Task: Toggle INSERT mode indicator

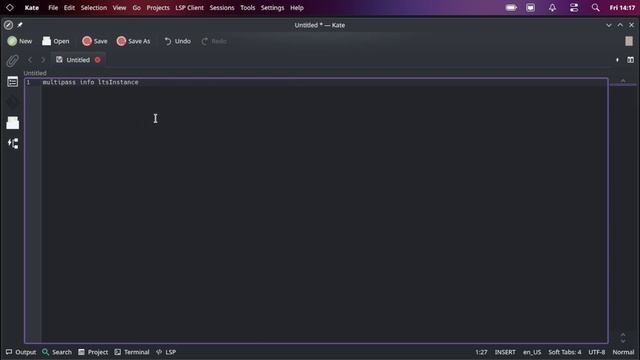Action: tap(505, 352)
